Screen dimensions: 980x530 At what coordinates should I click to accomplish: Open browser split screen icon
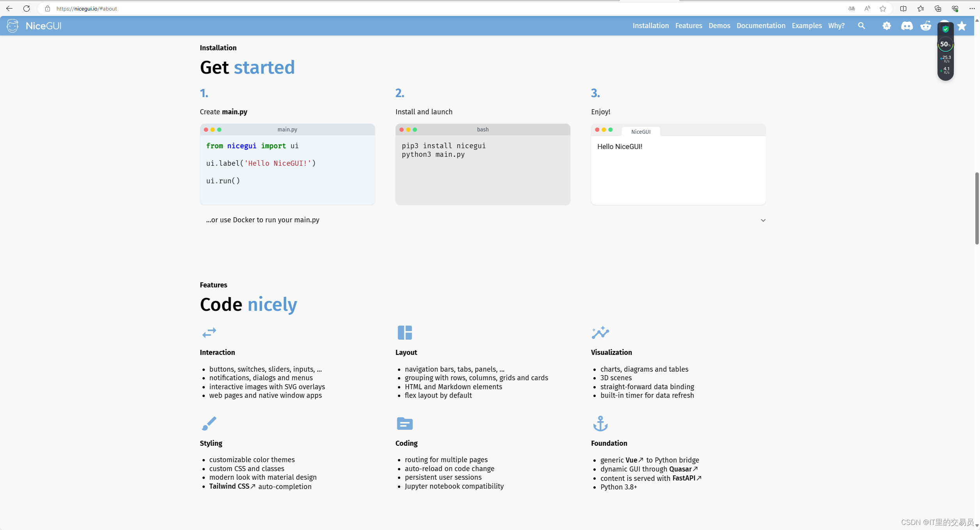coord(903,9)
